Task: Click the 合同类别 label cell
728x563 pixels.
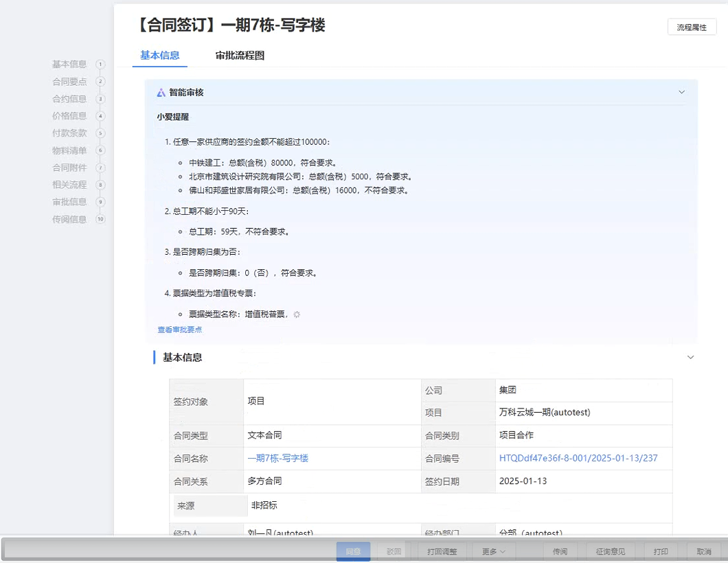Action: [x=458, y=436]
